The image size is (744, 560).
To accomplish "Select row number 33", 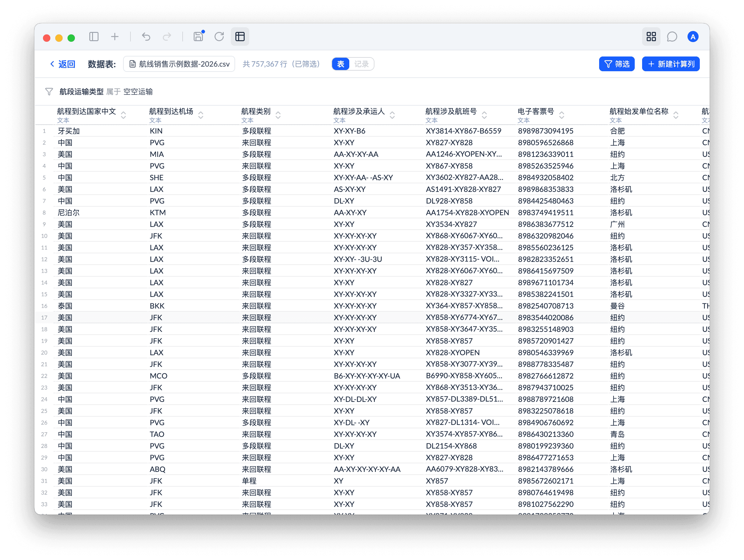I will (x=44, y=504).
